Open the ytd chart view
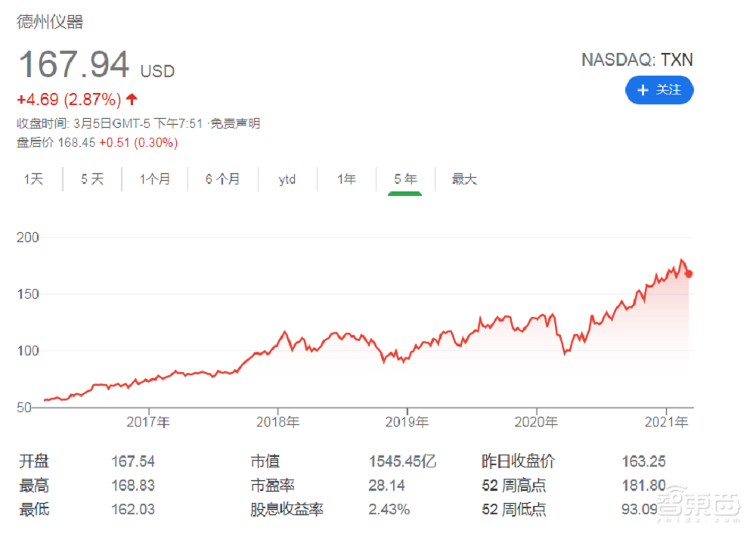Viewport: 756px width, 537px height. [x=287, y=179]
